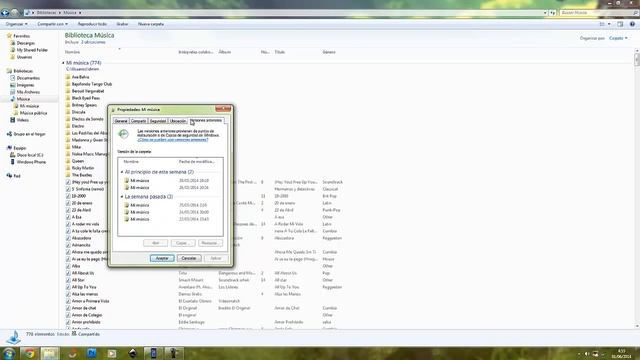Click the check icon beside All Up To You

[x=68, y=287]
